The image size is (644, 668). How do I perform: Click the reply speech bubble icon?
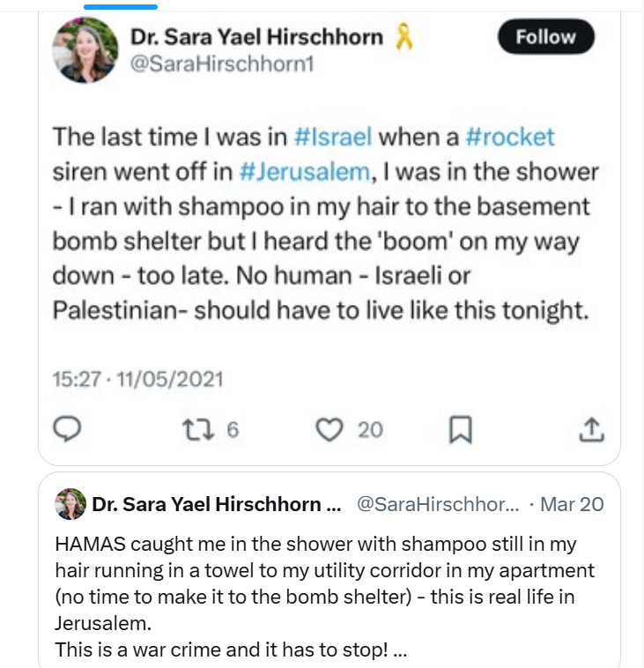pyautogui.click(x=67, y=429)
